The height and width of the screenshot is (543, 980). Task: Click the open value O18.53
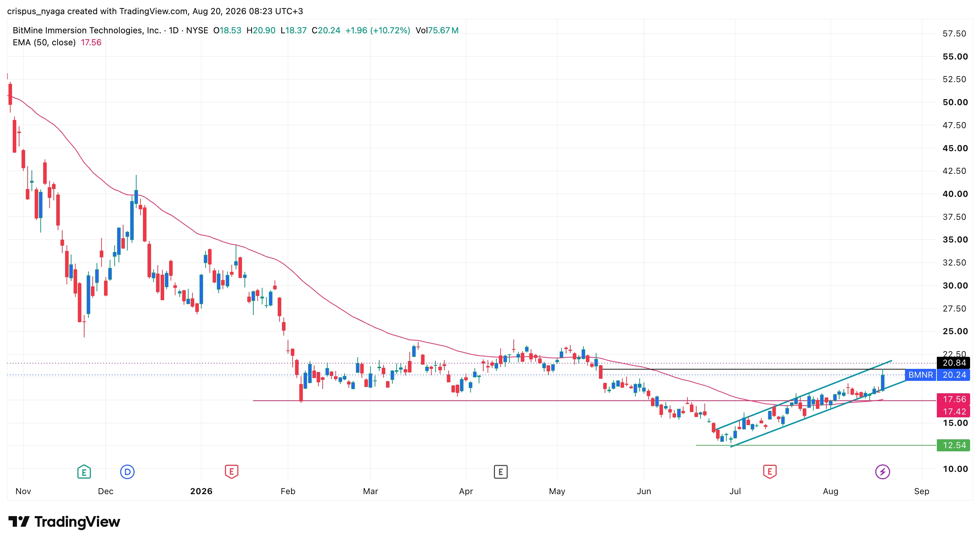(227, 30)
